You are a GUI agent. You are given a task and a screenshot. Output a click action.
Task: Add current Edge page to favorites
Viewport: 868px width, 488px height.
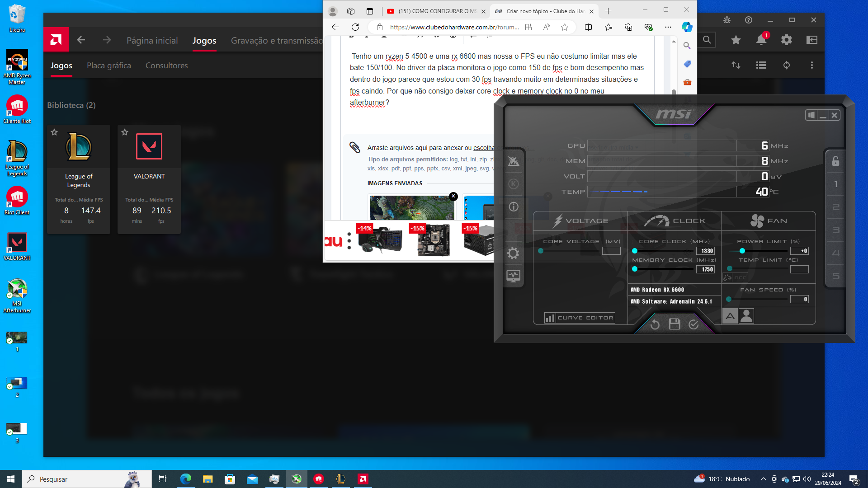click(x=565, y=27)
